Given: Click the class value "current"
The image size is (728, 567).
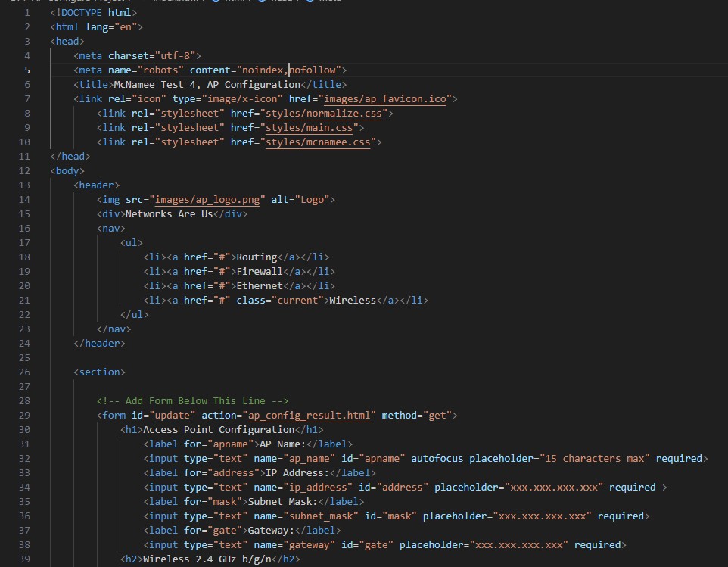Looking at the screenshot, I should pos(297,301).
